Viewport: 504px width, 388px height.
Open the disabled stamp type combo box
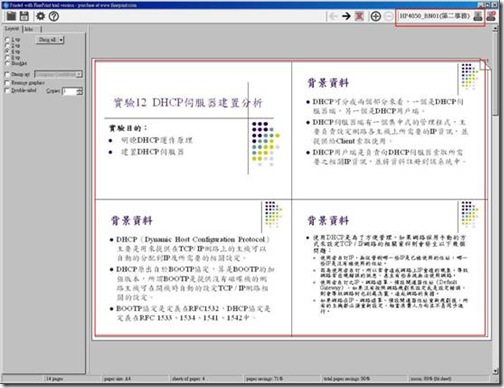pos(58,74)
